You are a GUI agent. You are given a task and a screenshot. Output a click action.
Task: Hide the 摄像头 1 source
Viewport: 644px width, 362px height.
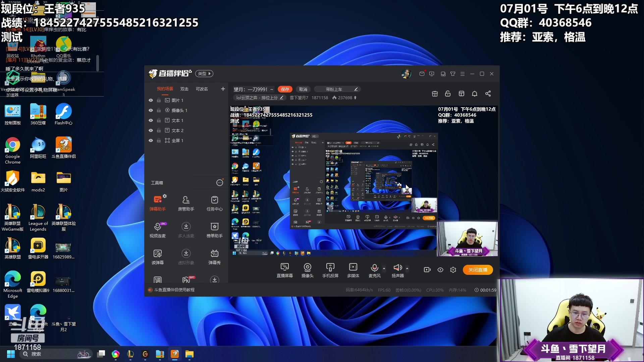151,110
